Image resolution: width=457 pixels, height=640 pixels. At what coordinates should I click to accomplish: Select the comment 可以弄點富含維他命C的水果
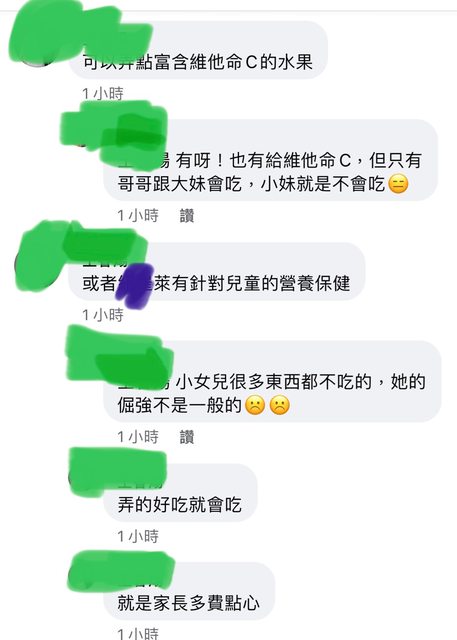click(198, 49)
